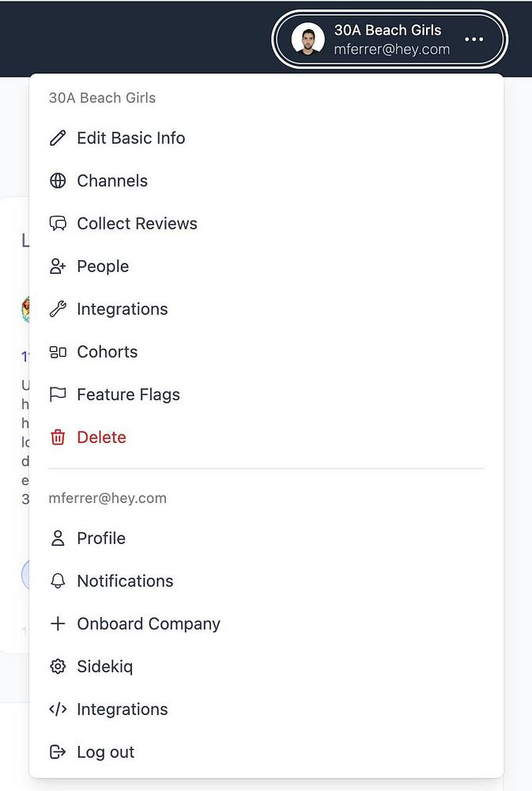Choose Collect Reviews from the menu

click(137, 224)
